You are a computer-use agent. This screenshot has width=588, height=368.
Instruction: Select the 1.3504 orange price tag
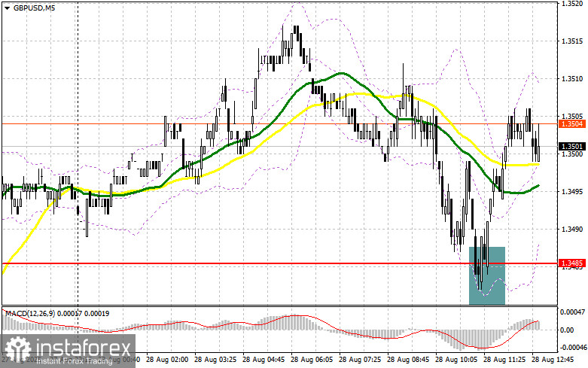(x=572, y=124)
